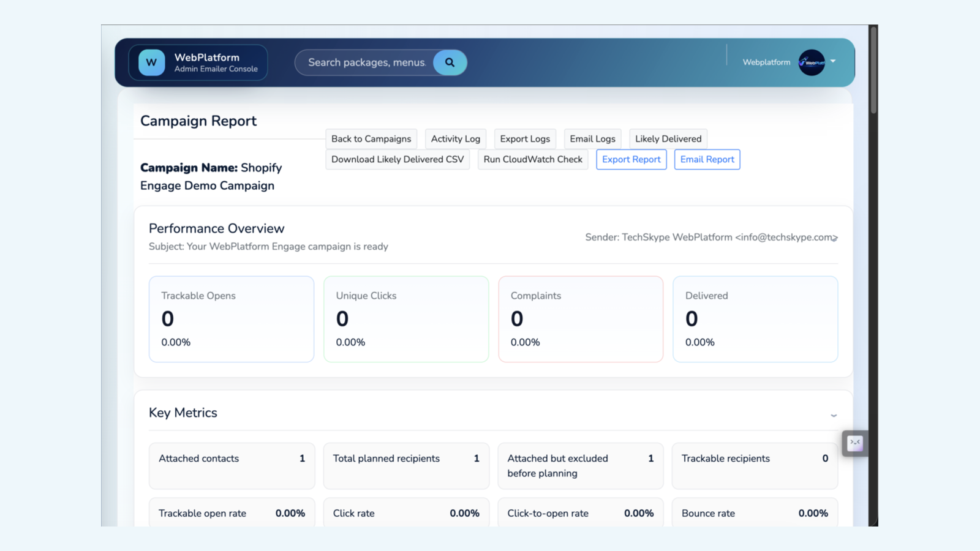Viewport: 980px width, 551px height.
Task: Click the vertical page scrollbar thumb
Action: [873, 69]
